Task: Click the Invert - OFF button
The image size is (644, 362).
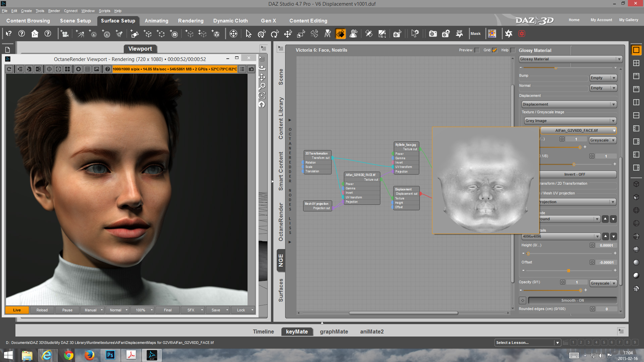Action: click(x=574, y=174)
